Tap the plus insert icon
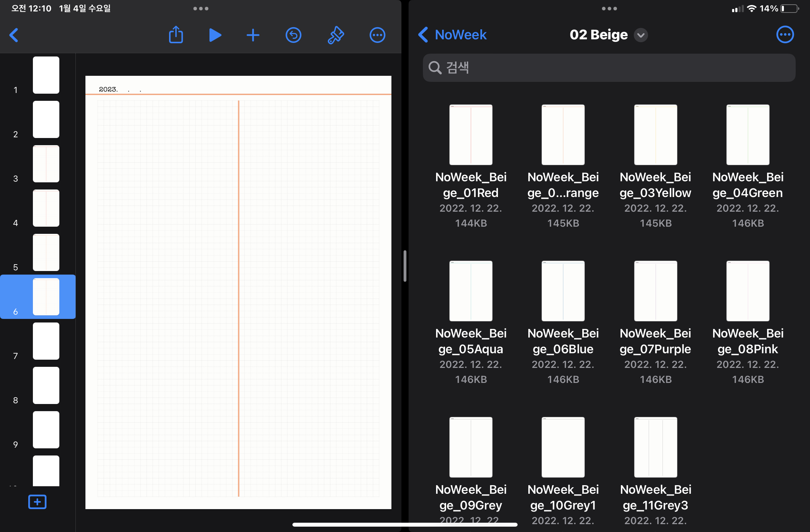Screen dimensions: 810x532 pyautogui.click(x=253, y=35)
